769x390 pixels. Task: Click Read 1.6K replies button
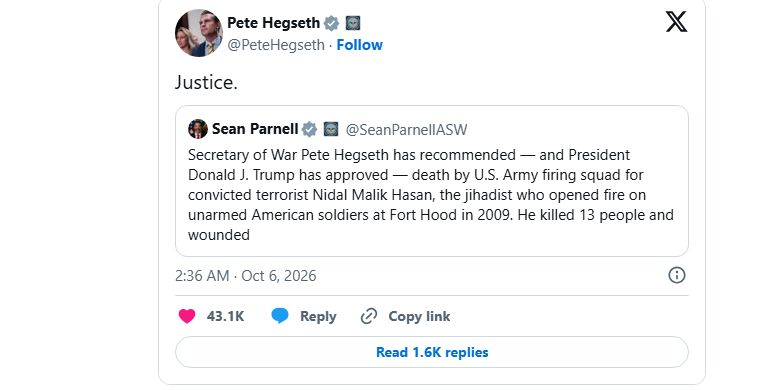coord(432,352)
